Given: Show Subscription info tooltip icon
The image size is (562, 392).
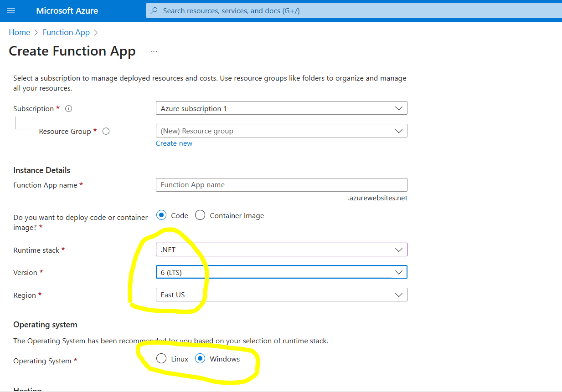Looking at the screenshot, I should pos(69,108).
